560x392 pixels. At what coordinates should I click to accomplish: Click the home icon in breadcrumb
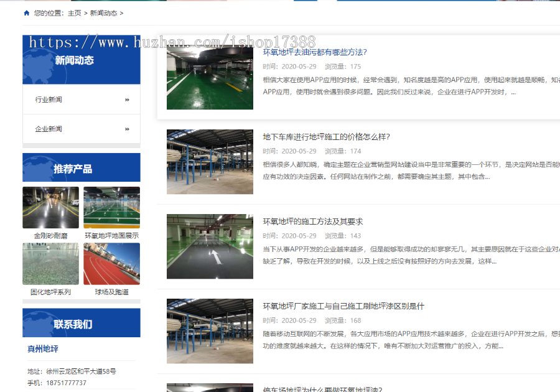point(26,13)
